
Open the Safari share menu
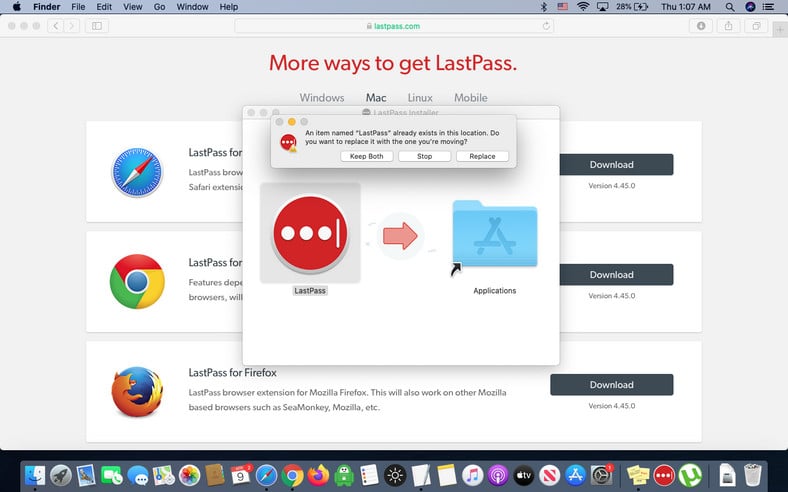(x=728, y=26)
